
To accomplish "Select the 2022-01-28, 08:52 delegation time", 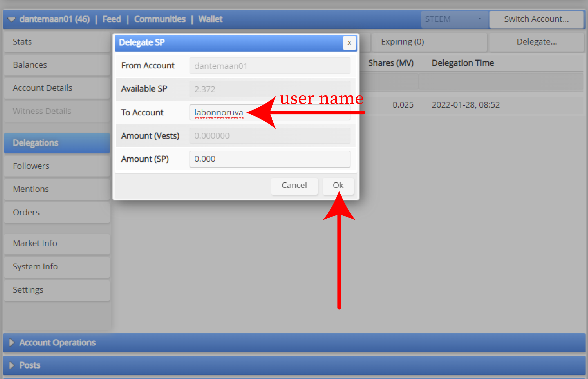I will click(466, 105).
